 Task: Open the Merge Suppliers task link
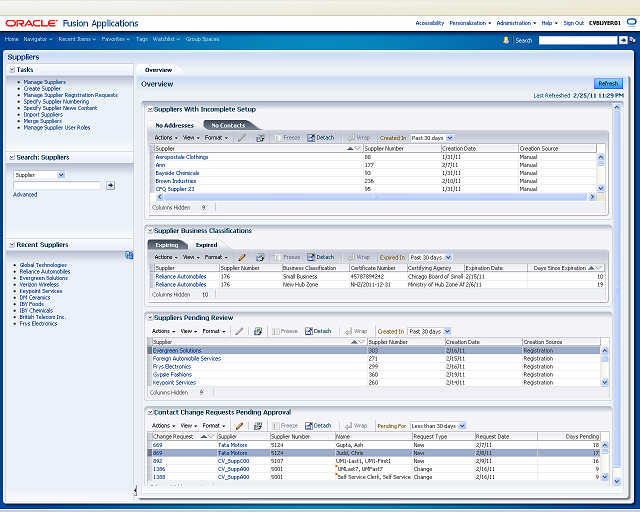42,121
